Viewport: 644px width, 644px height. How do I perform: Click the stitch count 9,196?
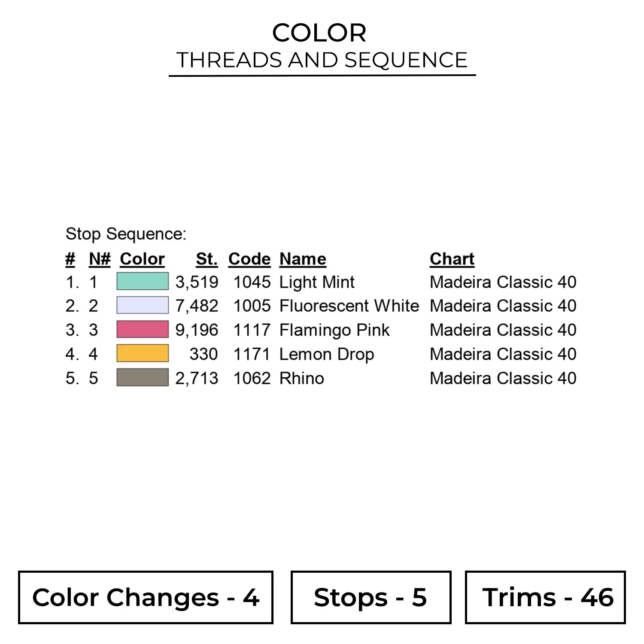197,330
